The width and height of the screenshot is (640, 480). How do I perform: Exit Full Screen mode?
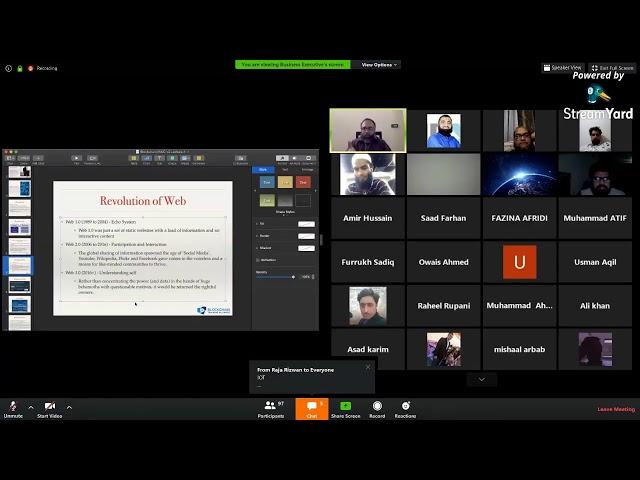pyautogui.click(x=611, y=68)
